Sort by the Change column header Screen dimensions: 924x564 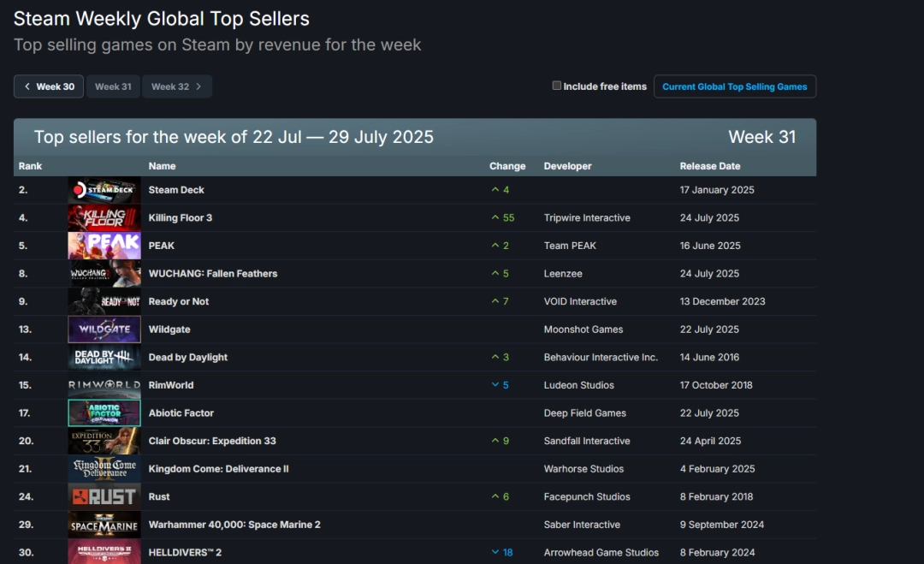tap(507, 166)
